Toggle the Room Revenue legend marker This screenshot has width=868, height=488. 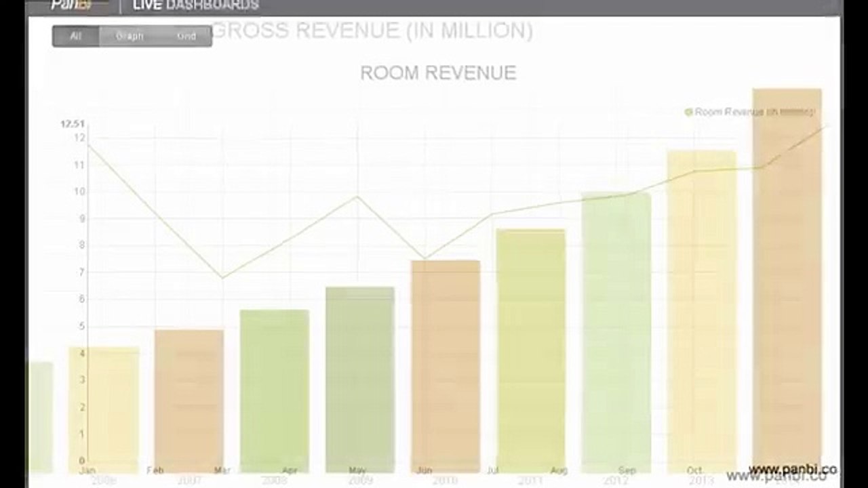click(689, 112)
